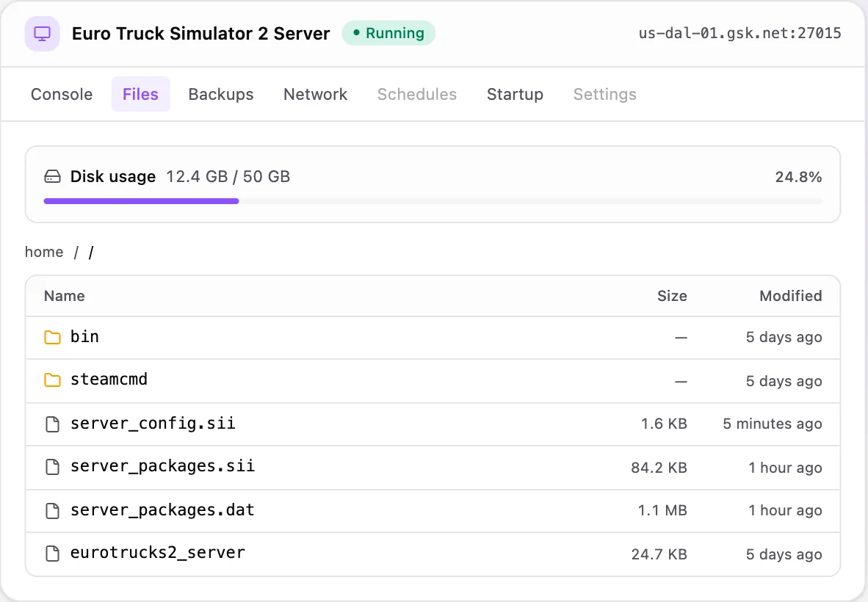Click the purple server monitor icon
This screenshot has height=602, width=868.
pyautogui.click(x=42, y=34)
